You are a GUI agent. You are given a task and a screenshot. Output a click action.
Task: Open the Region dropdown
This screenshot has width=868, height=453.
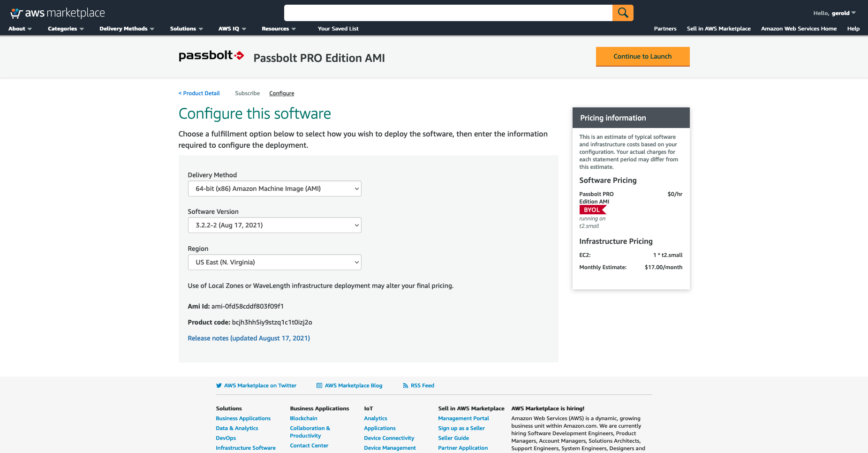(275, 262)
